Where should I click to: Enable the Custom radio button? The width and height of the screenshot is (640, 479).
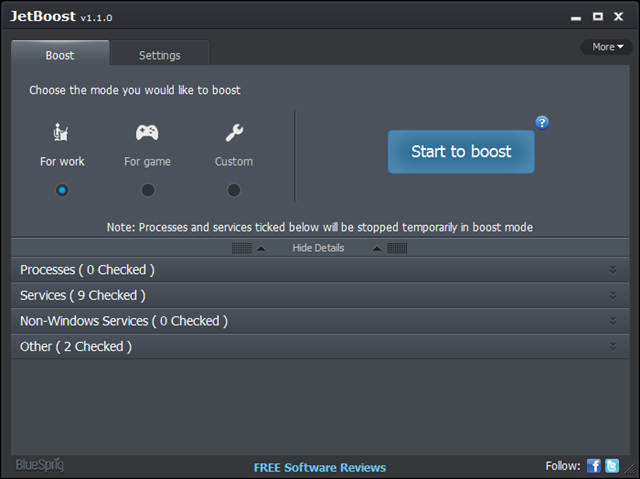tap(234, 190)
